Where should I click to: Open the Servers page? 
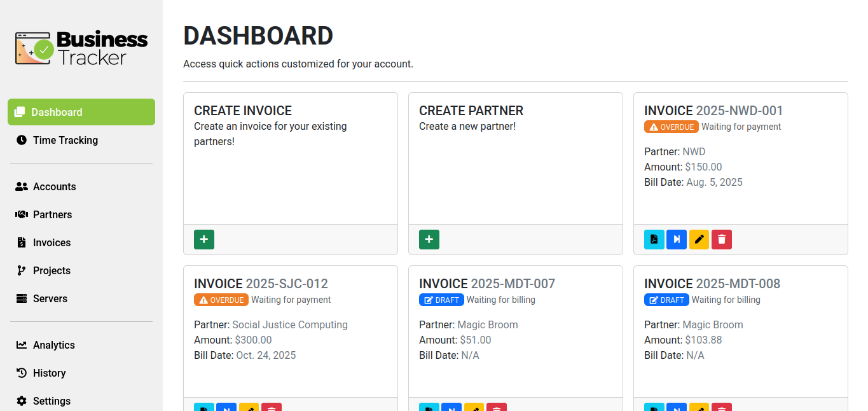point(50,298)
